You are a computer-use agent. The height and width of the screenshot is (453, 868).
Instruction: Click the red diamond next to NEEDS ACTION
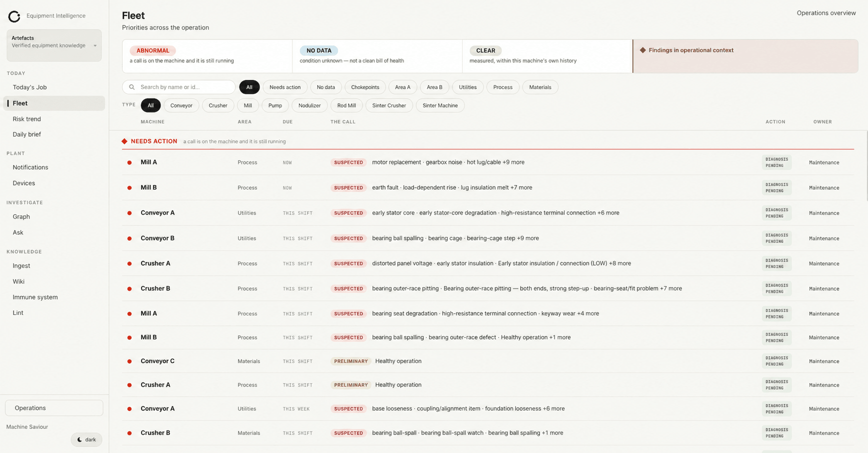(124, 141)
